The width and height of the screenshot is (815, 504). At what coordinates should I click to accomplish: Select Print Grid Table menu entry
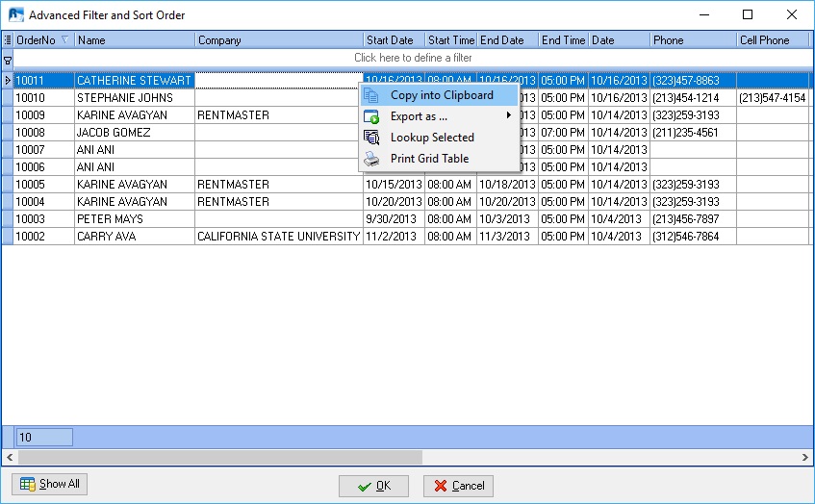(x=429, y=159)
